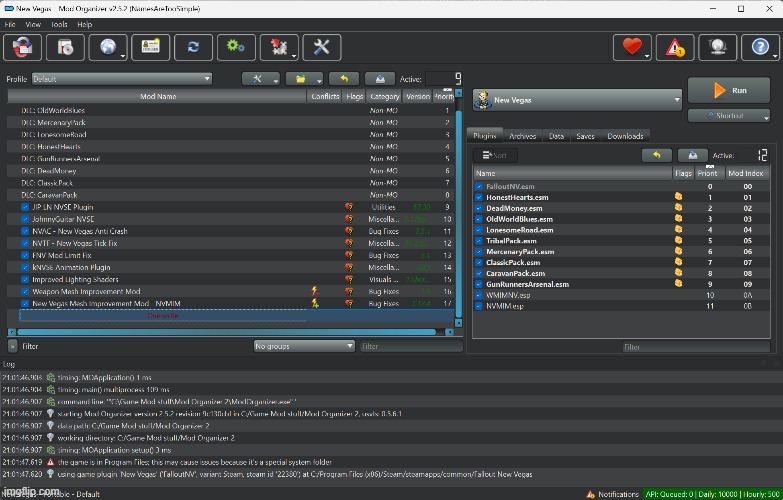Open the Profile Default dropdown
Viewport: 783px width, 500px height.
coord(122,79)
